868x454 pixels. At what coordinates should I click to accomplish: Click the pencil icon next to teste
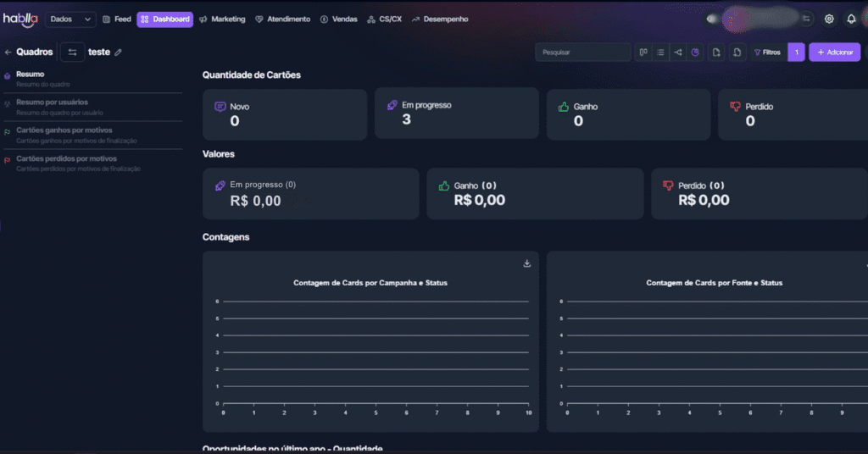click(x=119, y=53)
